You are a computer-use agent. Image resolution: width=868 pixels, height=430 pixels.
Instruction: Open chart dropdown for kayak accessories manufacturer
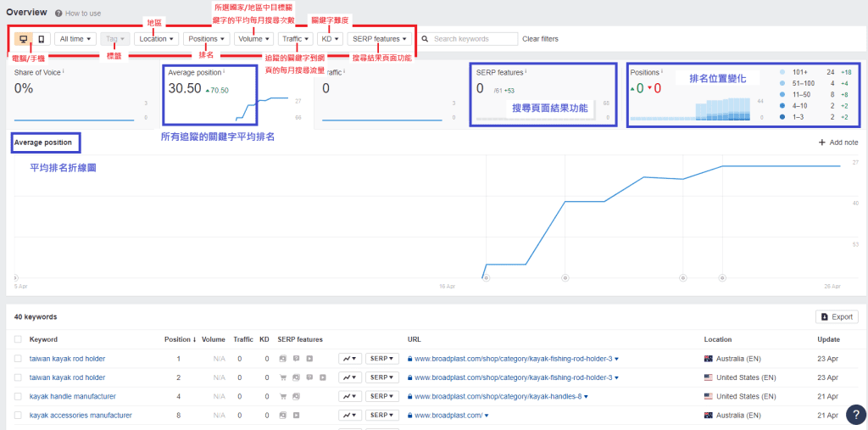pyautogui.click(x=350, y=415)
